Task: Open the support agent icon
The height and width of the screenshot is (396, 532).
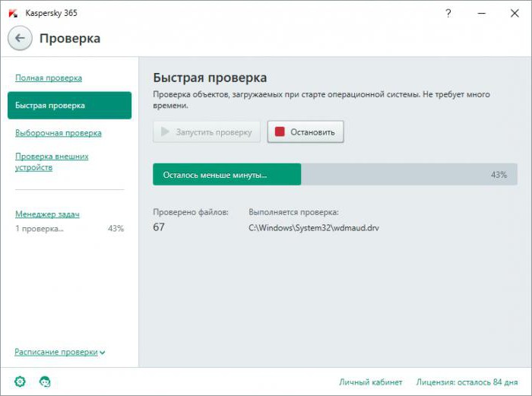Action: click(45, 382)
